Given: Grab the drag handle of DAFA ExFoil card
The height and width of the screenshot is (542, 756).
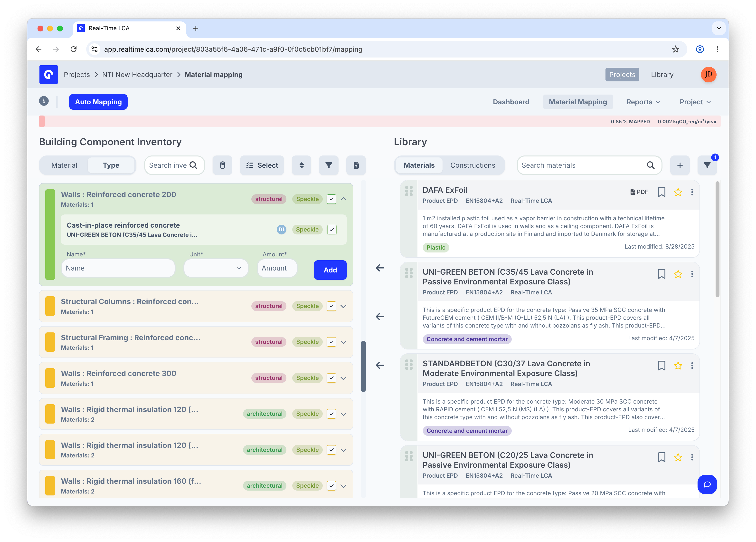Looking at the screenshot, I should (409, 191).
